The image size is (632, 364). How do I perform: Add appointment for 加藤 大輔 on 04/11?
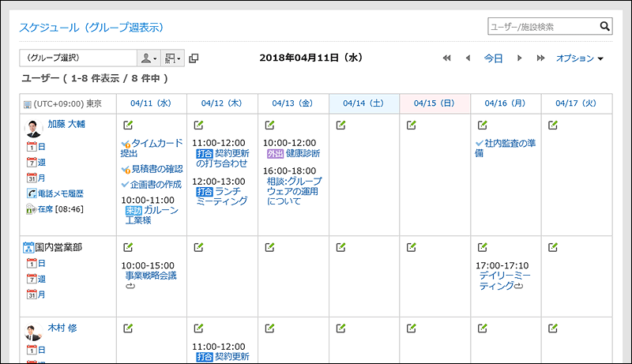click(128, 126)
